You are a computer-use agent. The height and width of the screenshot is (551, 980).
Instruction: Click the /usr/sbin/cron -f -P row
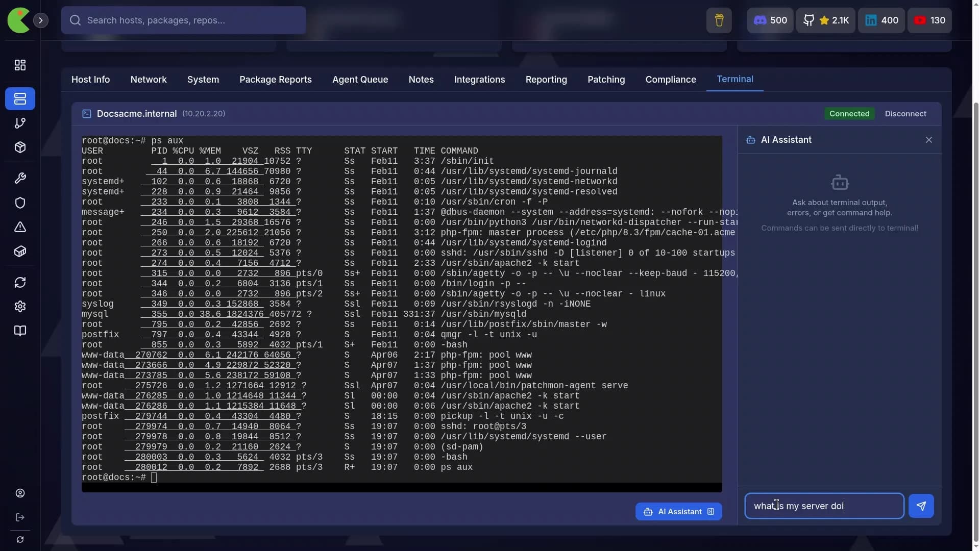(315, 202)
